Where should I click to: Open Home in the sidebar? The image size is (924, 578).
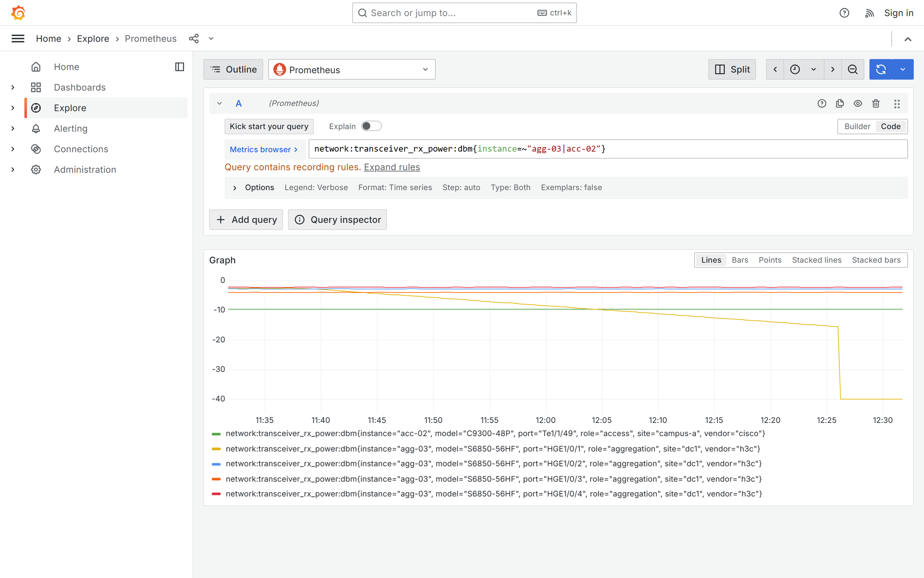point(66,67)
